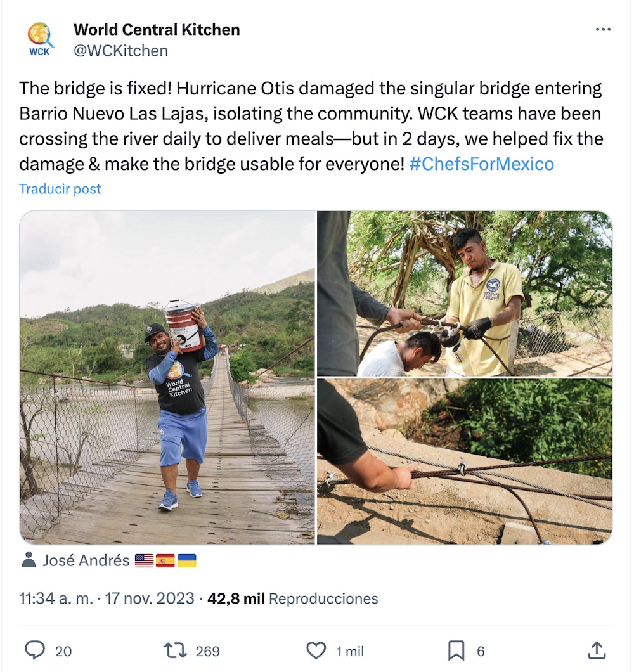Click the 269 reposts count

point(207,651)
